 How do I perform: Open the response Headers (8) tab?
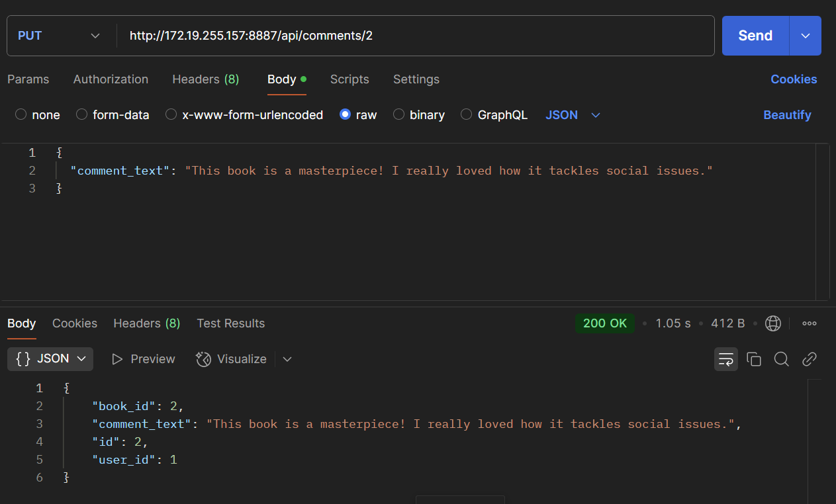coord(147,323)
